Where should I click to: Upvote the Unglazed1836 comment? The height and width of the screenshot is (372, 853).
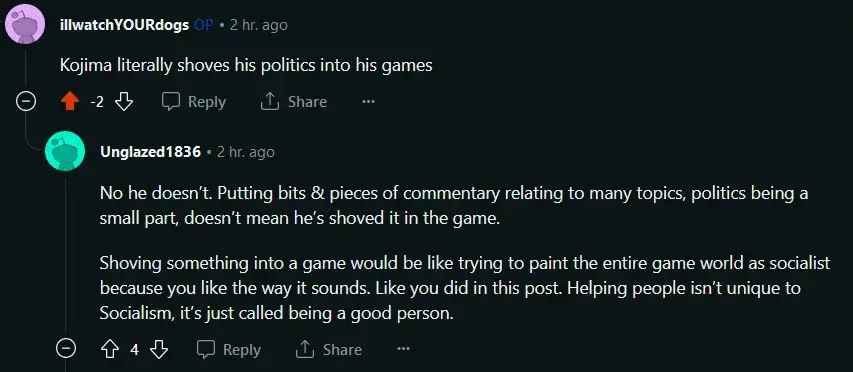[110, 349]
